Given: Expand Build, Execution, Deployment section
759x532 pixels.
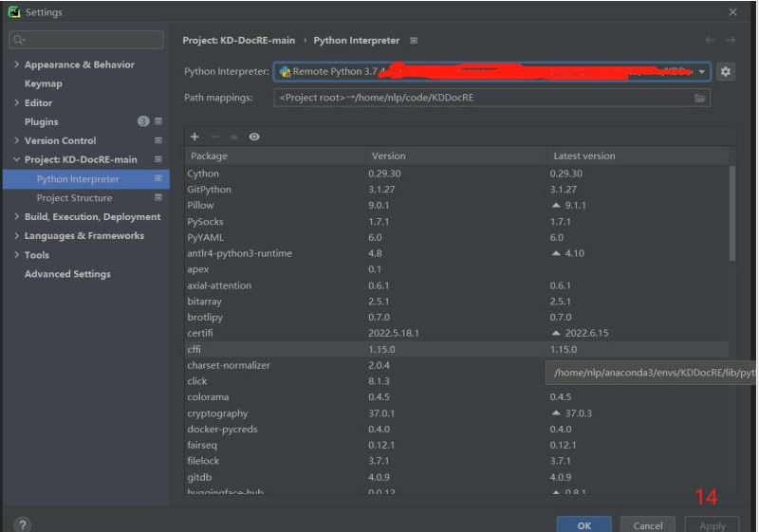Looking at the screenshot, I should coord(16,216).
